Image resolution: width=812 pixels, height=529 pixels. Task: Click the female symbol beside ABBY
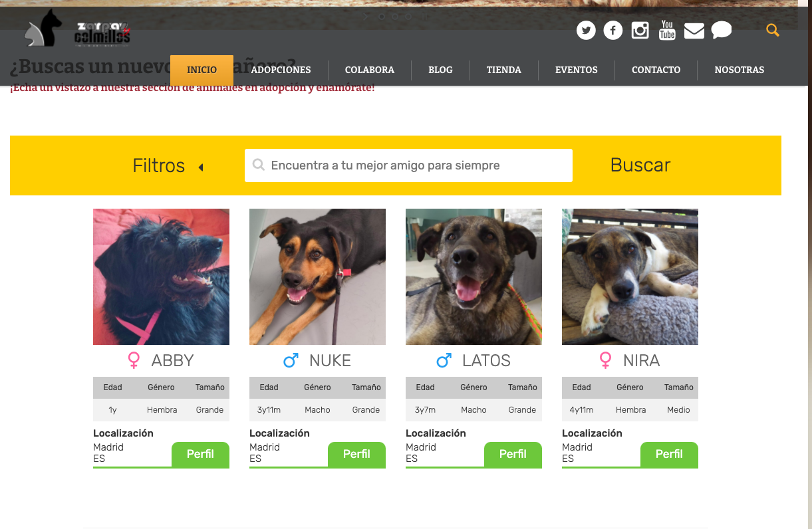coord(134,360)
